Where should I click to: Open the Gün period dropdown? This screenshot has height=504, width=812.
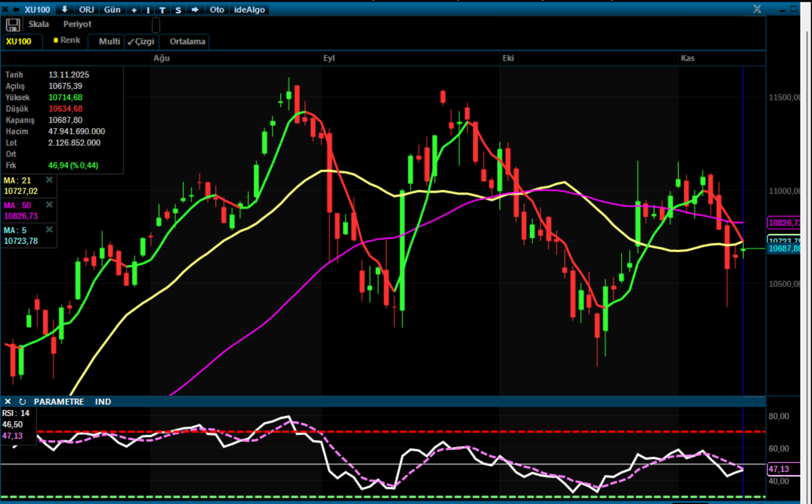[112, 10]
